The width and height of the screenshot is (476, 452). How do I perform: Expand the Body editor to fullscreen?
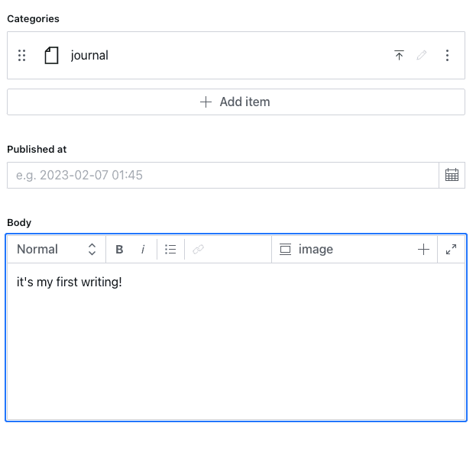tap(451, 249)
